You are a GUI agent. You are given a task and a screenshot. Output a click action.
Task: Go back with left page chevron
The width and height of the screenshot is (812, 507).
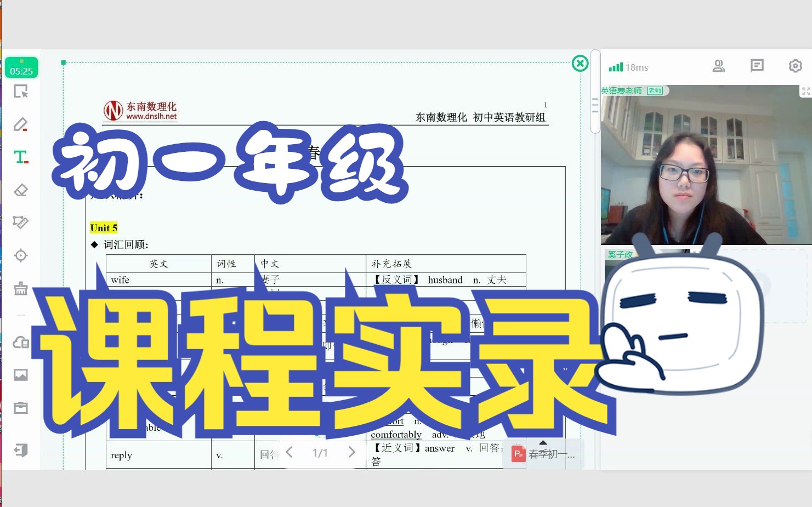click(289, 452)
